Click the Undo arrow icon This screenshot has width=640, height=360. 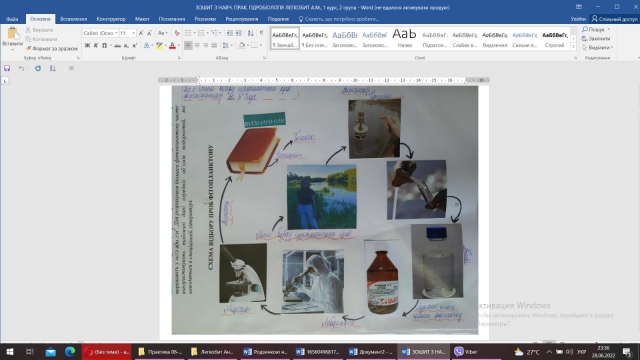coord(21,68)
